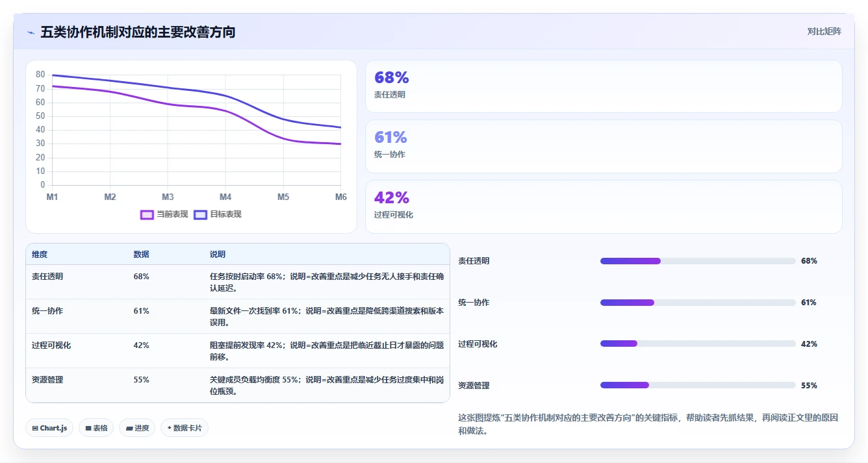This screenshot has height=463, width=868.
Task: Click 68% next to 责任透明 progress bar
Action: (x=809, y=261)
